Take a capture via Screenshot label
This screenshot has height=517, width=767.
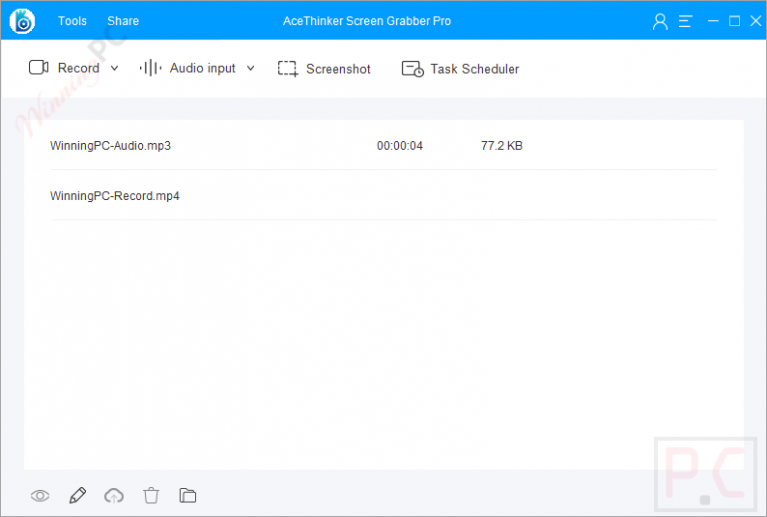[x=338, y=69]
